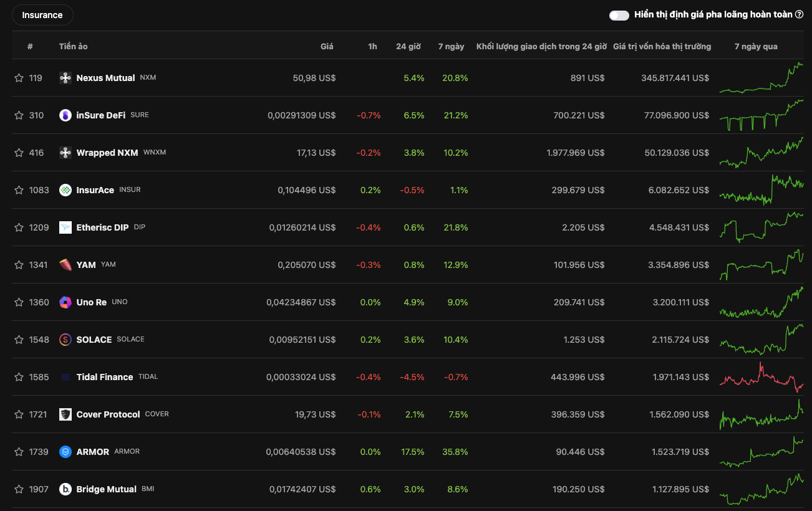
Task: Click the 'COVER' ticker symbol text
Action: [x=157, y=414]
